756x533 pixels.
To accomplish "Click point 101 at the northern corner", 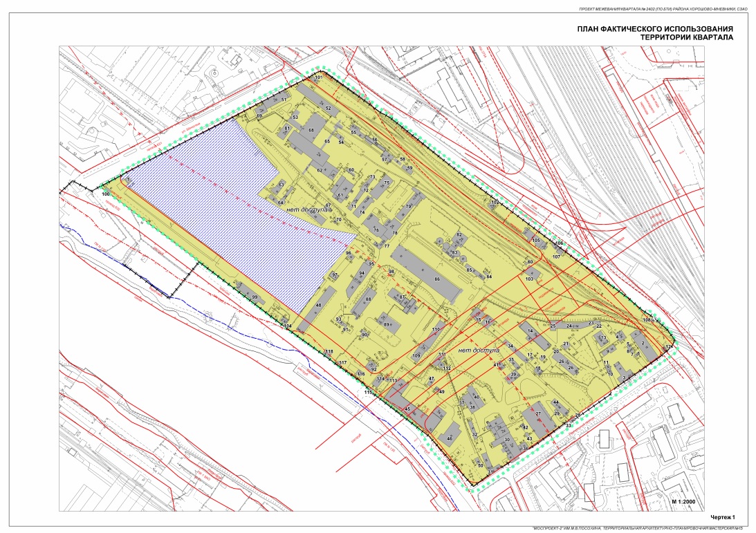I will pyautogui.click(x=319, y=77).
